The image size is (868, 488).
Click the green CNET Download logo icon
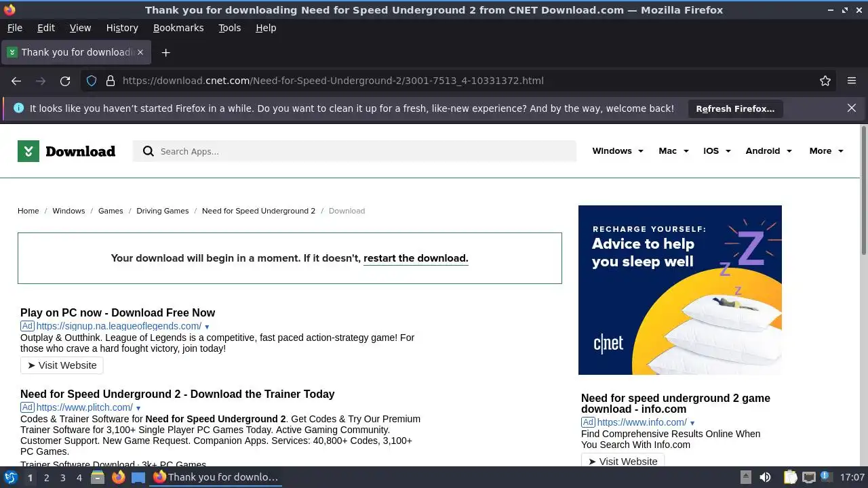click(x=28, y=151)
